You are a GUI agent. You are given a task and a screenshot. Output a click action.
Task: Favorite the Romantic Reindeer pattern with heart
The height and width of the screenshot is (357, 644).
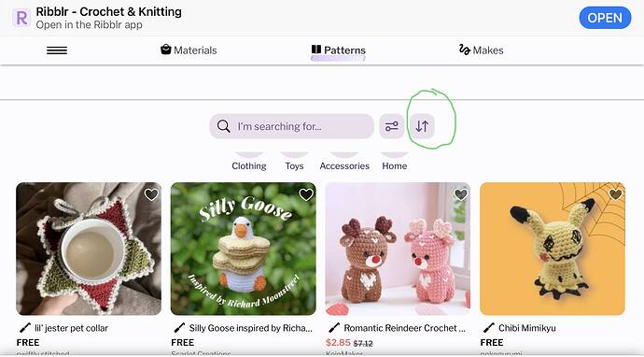tap(460, 194)
